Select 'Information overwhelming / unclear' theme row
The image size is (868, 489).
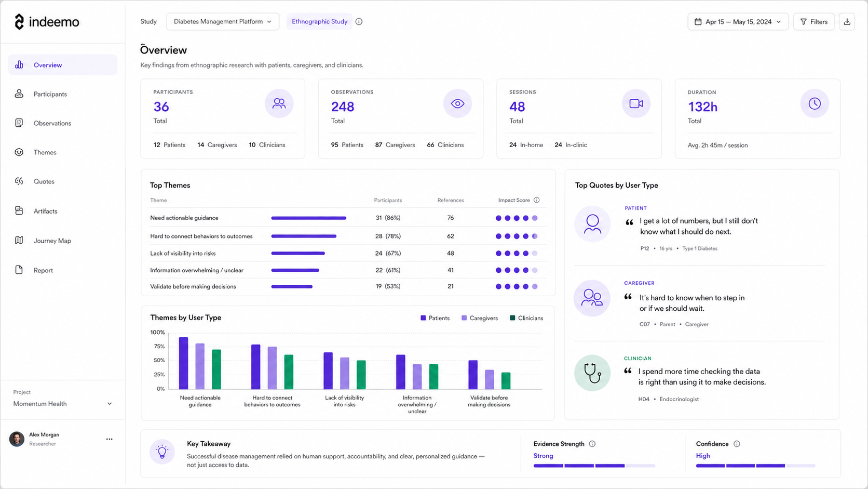click(347, 270)
